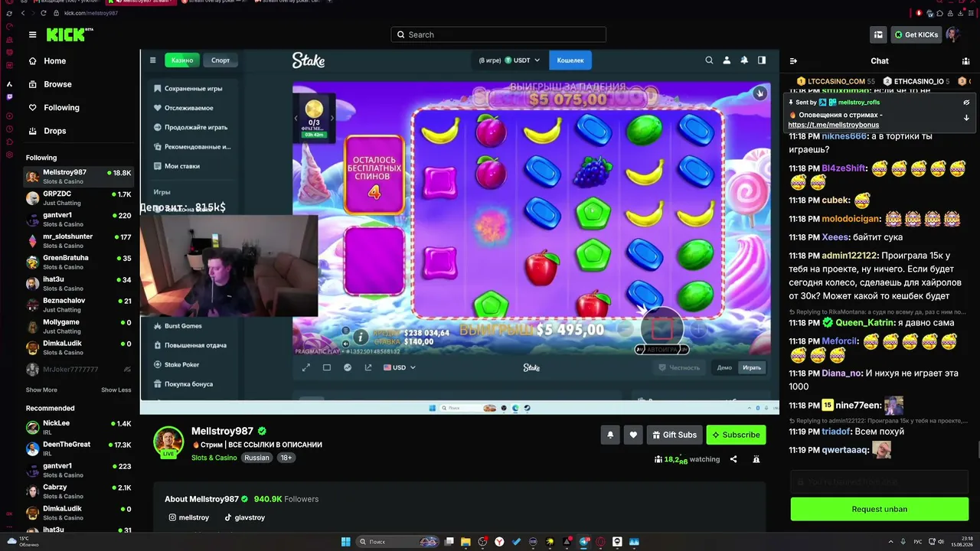Screen dimensions: 980x551
Task: Open the glavstroy TikTok link
Action: [x=244, y=517]
